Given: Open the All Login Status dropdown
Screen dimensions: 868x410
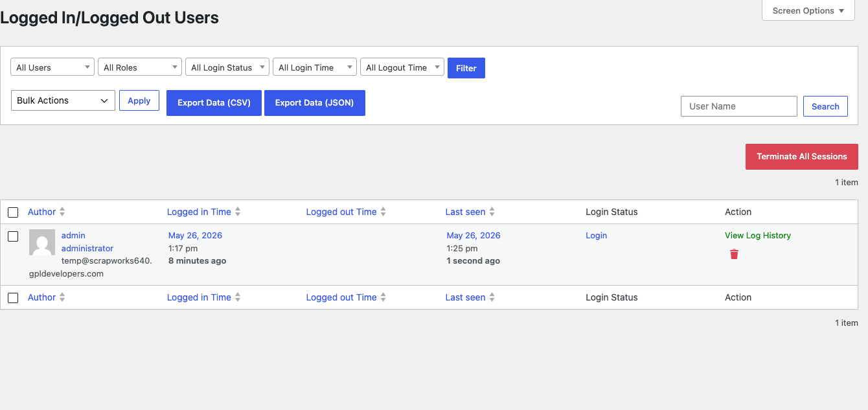Looking at the screenshot, I should pyautogui.click(x=227, y=67).
